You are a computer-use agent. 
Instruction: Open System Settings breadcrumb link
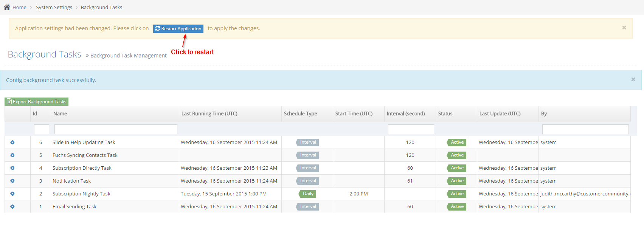[x=54, y=8]
